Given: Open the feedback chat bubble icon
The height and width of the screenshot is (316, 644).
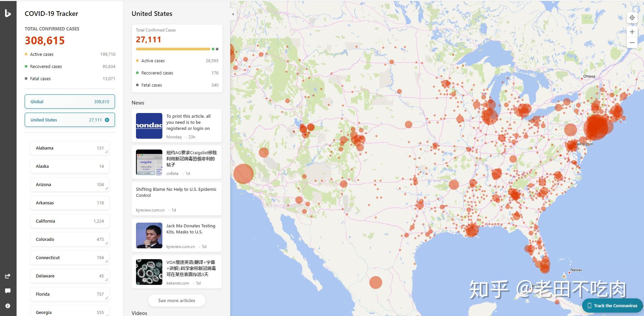Looking at the screenshot, I should click(x=8, y=291).
